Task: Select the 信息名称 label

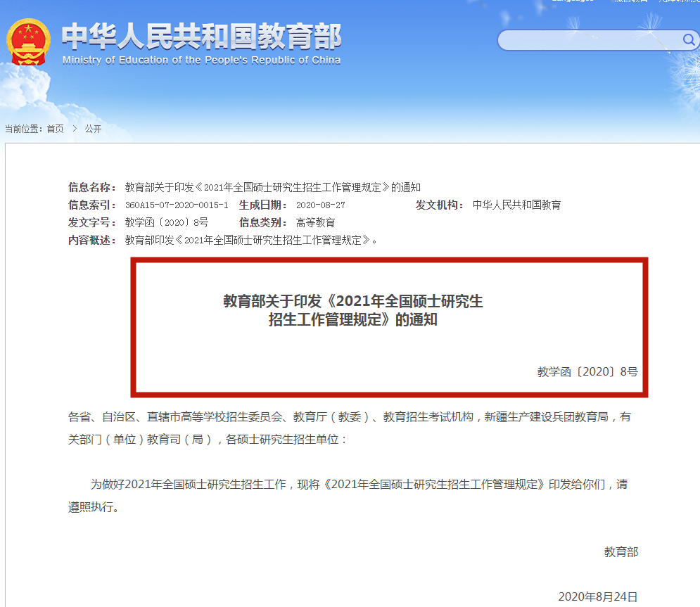Action: pos(92,187)
